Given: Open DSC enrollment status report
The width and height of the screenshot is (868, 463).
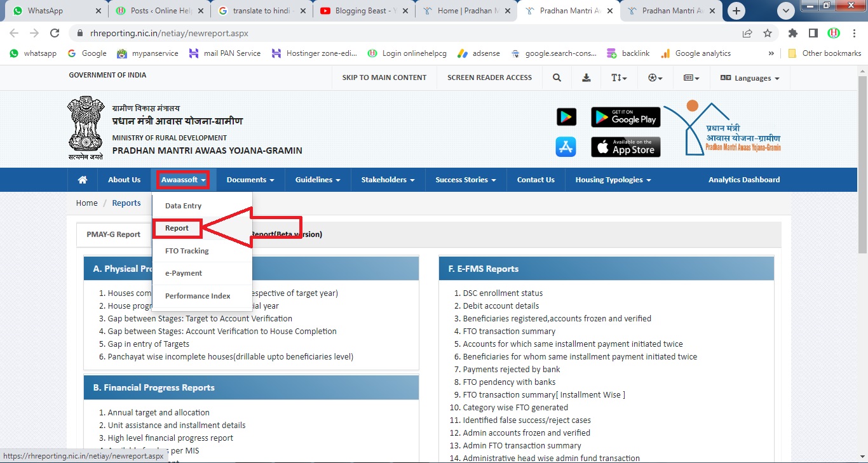Looking at the screenshot, I should pyautogui.click(x=503, y=293).
